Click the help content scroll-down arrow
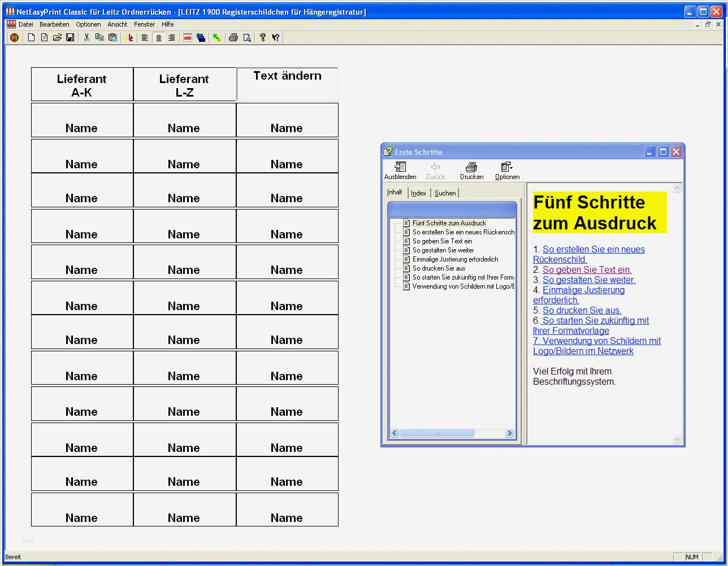Image resolution: width=728 pixels, height=566 pixels. coord(678,439)
